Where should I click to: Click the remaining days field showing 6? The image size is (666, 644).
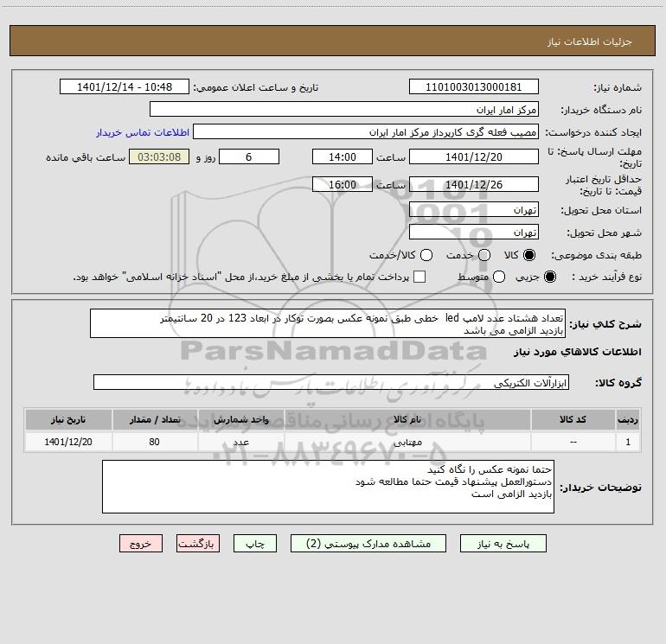point(249,156)
